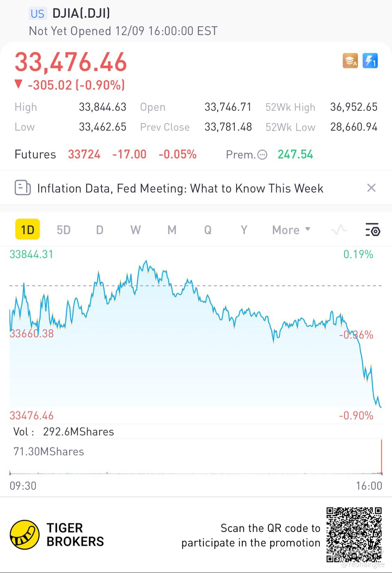
Task: Tap the news article document icon
Action: [23, 188]
